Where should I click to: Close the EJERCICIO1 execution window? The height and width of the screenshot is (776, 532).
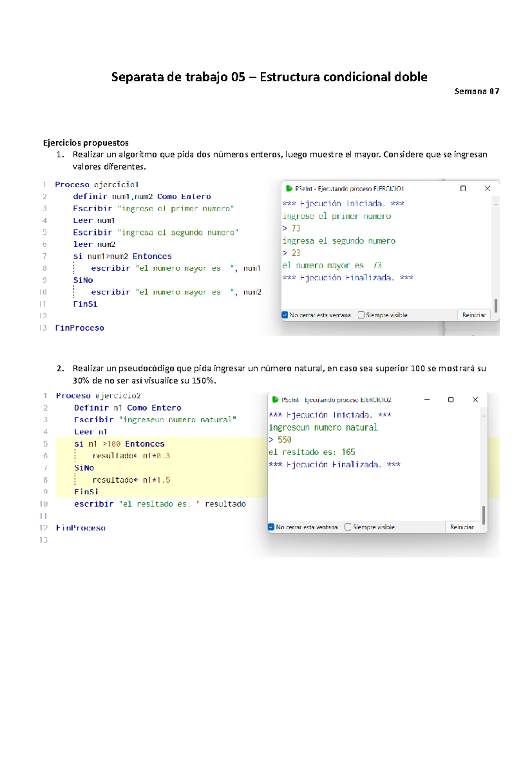(487, 189)
